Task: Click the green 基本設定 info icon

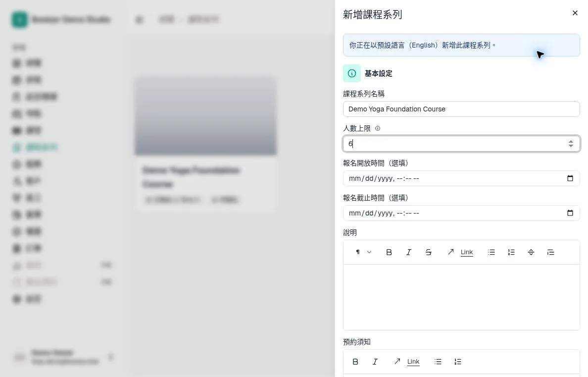Action: coord(352,73)
